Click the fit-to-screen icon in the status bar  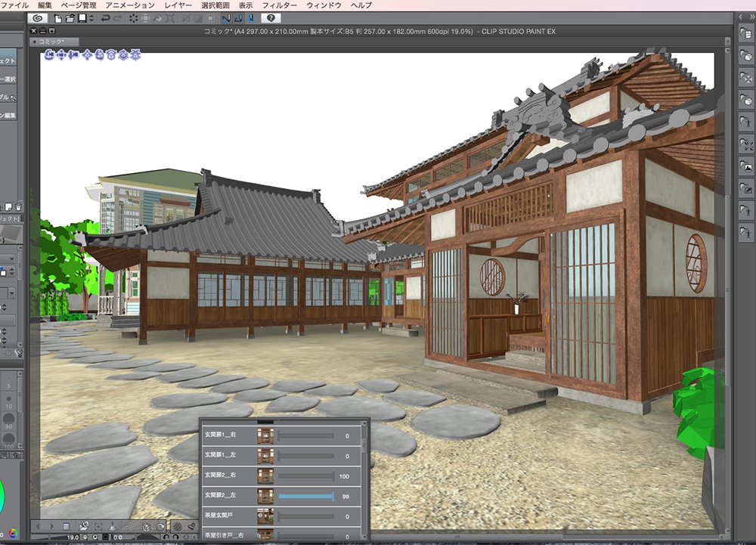(x=106, y=537)
